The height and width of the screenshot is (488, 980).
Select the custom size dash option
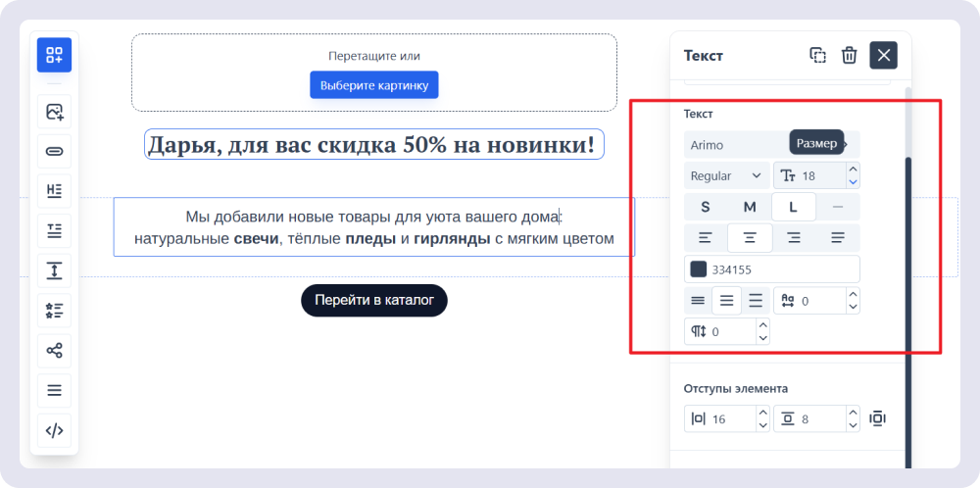838,207
